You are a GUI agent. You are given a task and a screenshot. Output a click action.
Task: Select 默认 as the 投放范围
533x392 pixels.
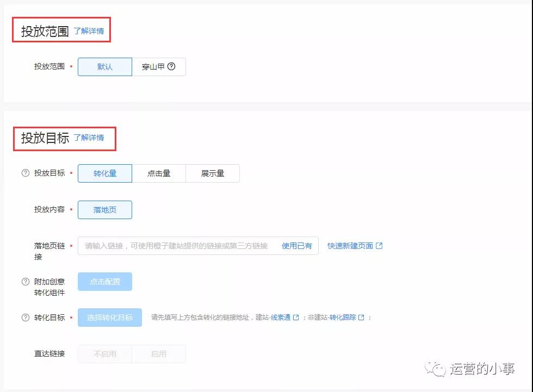click(105, 67)
